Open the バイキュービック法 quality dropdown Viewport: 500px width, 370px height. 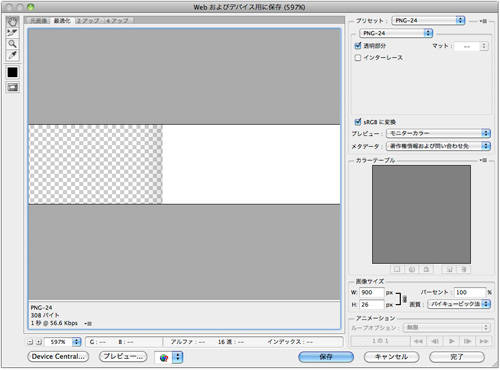(x=459, y=304)
